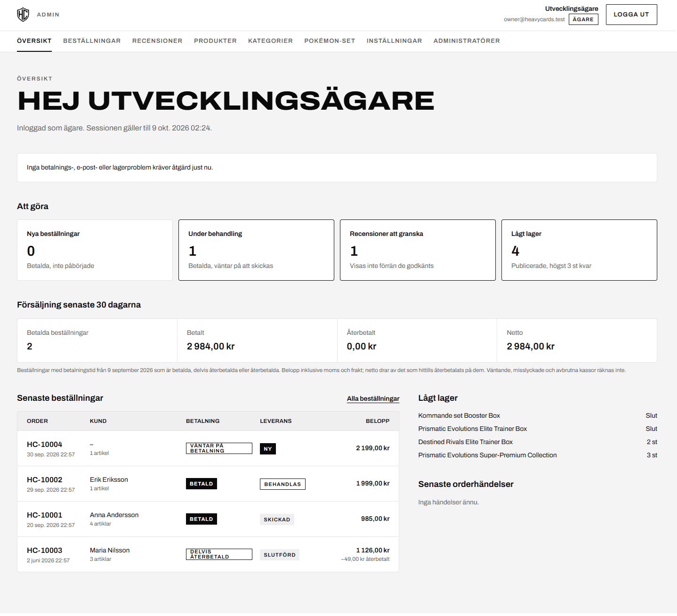This screenshot has width=677, height=616.
Task: Click the Logga ut button
Action: pos(631,15)
